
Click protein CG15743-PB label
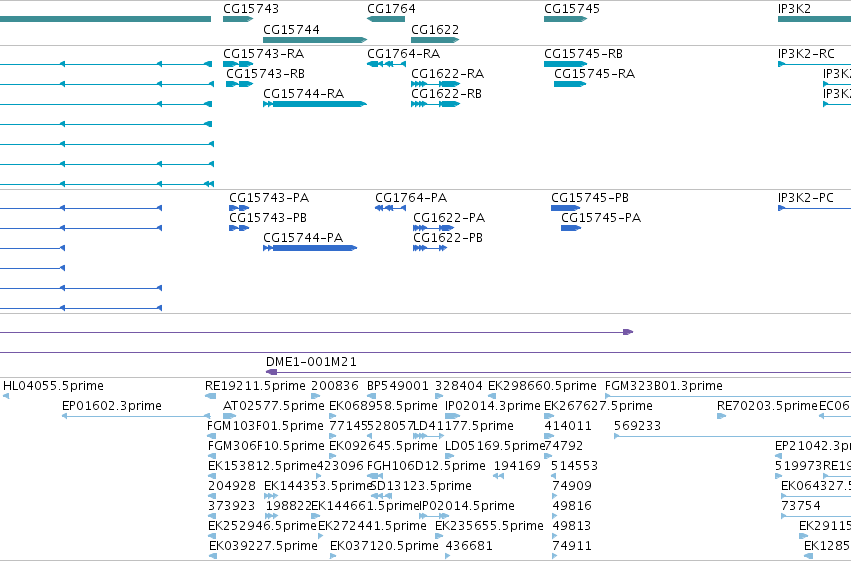268,218
